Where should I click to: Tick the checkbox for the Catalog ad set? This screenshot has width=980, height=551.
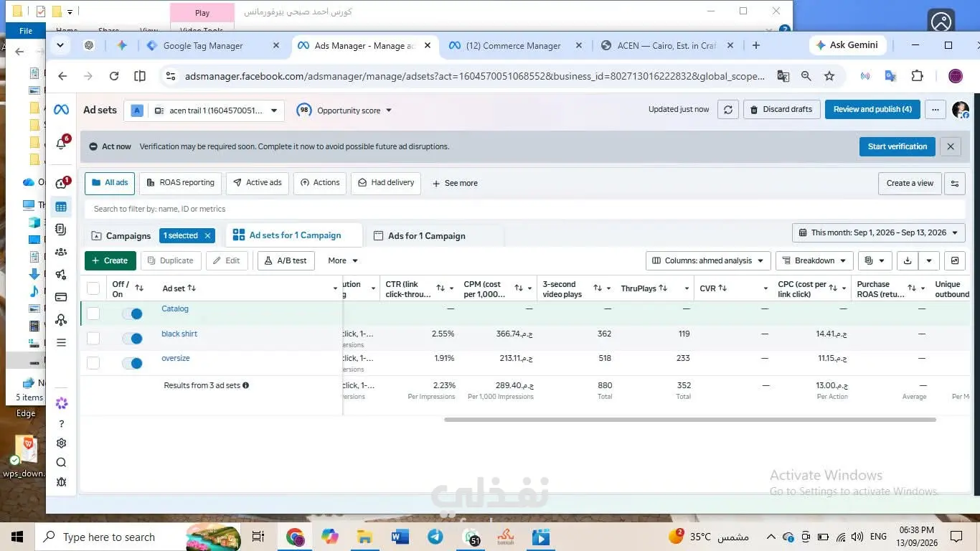point(93,314)
